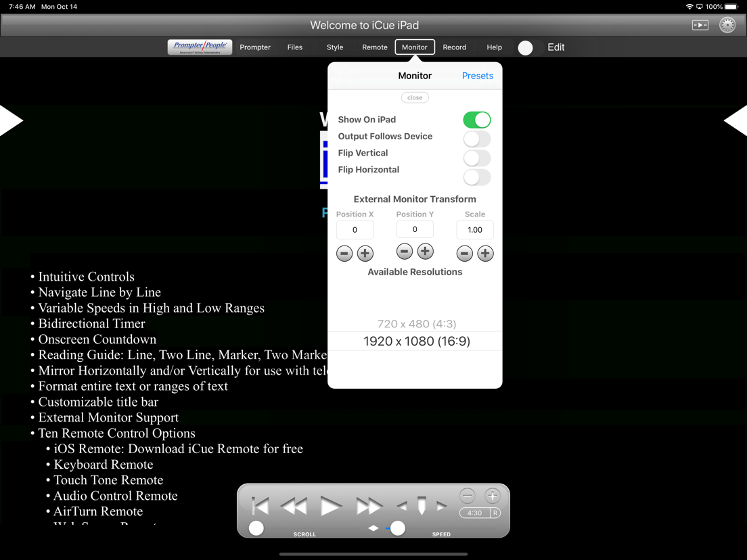Screen dimensions: 747x560
Task: Click the Wi-Fi status icon
Action: click(689, 7)
